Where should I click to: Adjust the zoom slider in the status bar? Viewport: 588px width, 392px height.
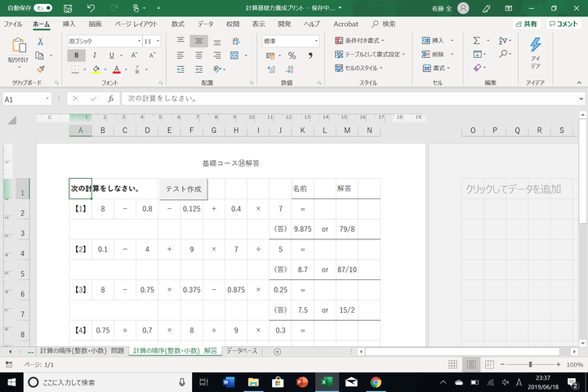coord(531,364)
